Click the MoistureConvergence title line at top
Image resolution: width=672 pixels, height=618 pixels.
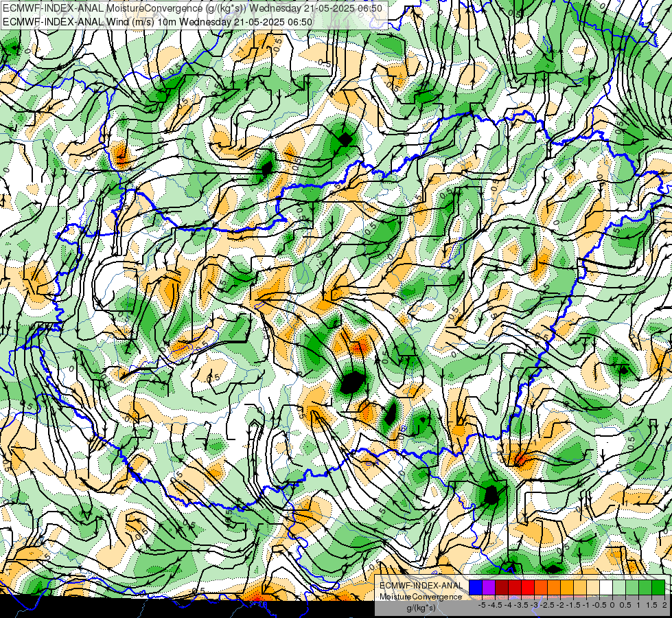coord(192,8)
